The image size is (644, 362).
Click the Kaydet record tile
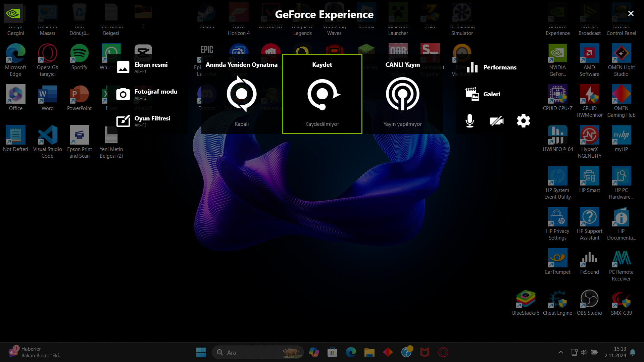[x=322, y=94]
